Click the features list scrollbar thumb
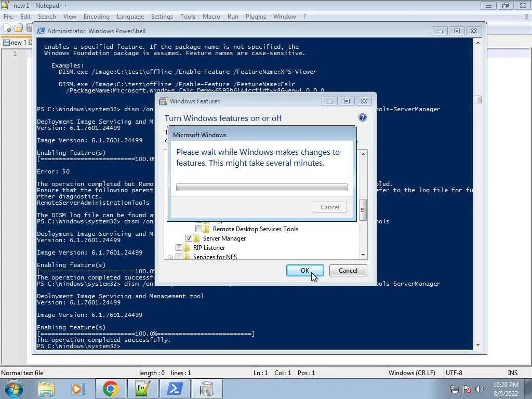Screen dimensions: 532x399 tap(363, 209)
